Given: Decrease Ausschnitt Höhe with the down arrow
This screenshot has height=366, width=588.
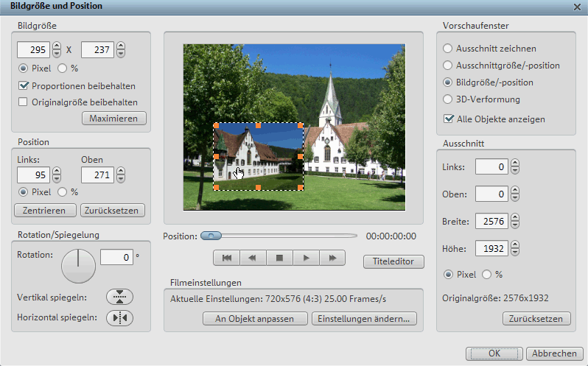Looking at the screenshot, I should pos(515,252).
